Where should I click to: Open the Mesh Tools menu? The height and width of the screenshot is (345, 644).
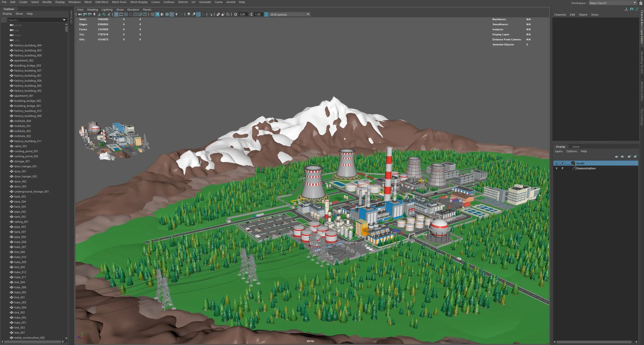[119, 2]
